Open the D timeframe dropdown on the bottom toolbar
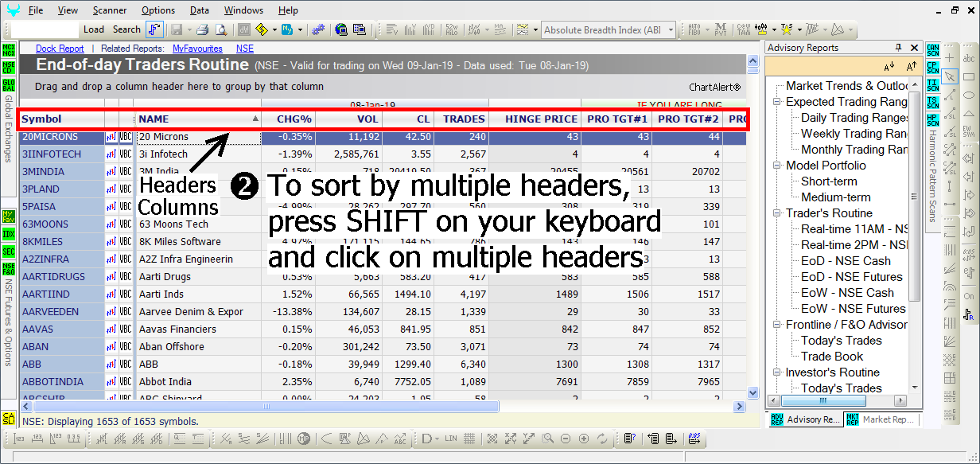The width and height of the screenshot is (980, 464). coord(437,439)
